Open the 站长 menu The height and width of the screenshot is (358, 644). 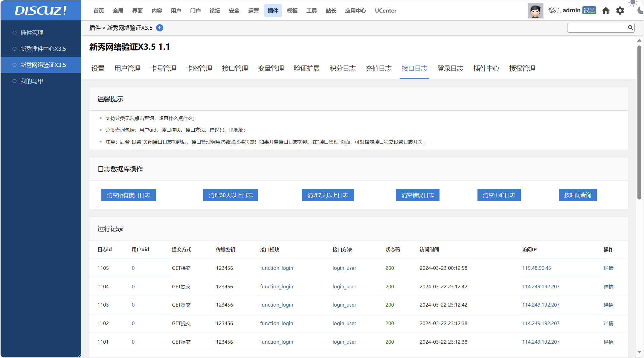[331, 11]
